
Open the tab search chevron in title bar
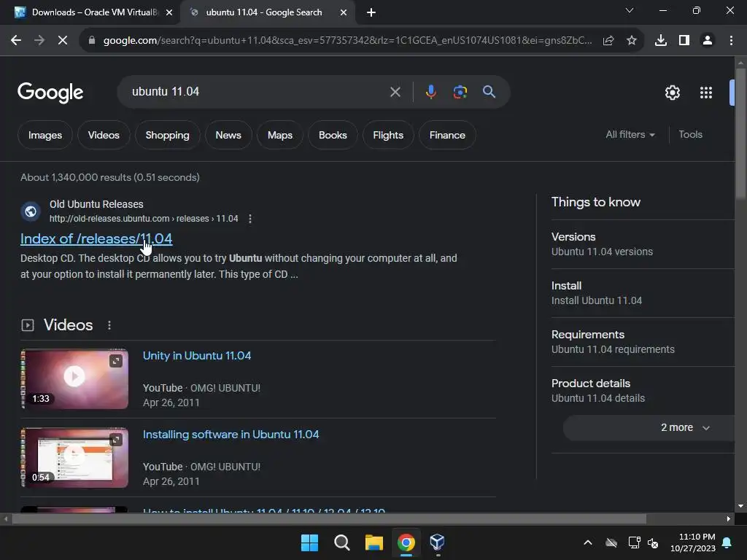tap(630, 10)
